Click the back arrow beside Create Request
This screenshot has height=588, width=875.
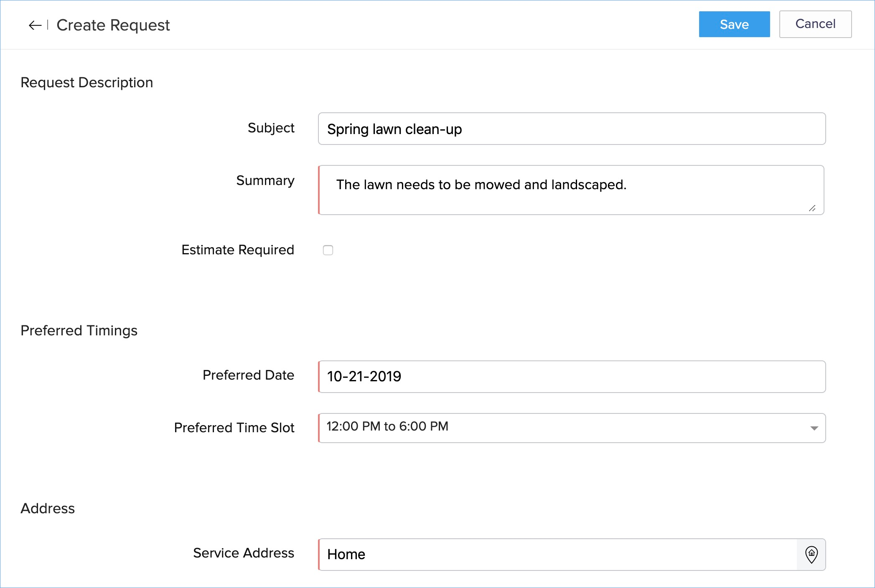coord(35,25)
